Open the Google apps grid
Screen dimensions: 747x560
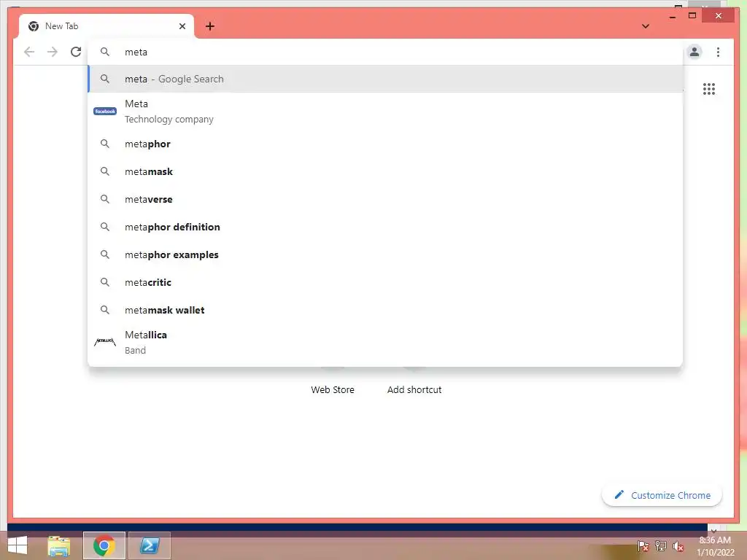tap(709, 89)
